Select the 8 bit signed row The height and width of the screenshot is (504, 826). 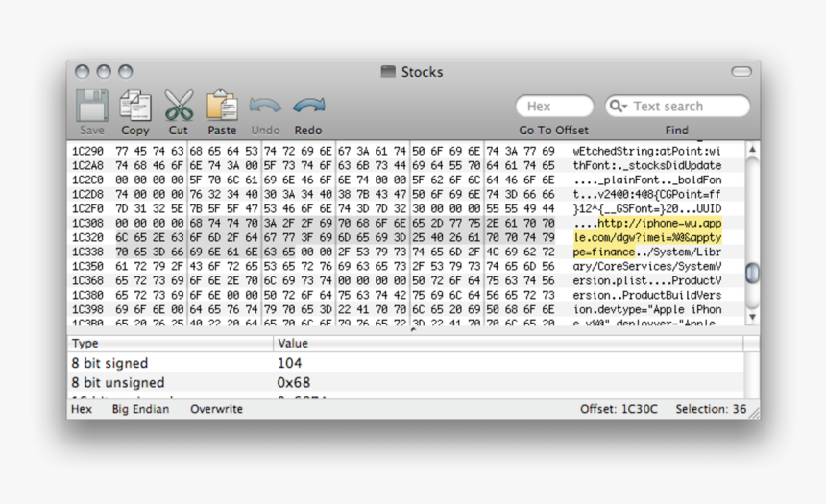pos(405,363)
